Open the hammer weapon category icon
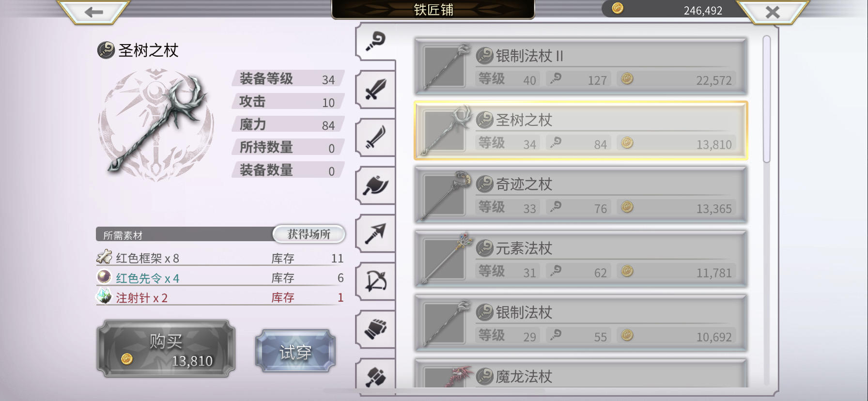Image resolution: width=868 pixels, height=401 pixels. [x=375, y=375]
